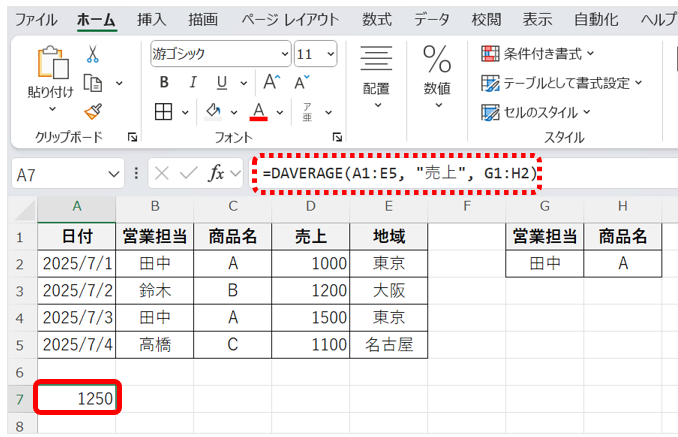The image size is (678, 437).
Task: Select the Format Painter brush icon
Action: [x=93, y=111]
